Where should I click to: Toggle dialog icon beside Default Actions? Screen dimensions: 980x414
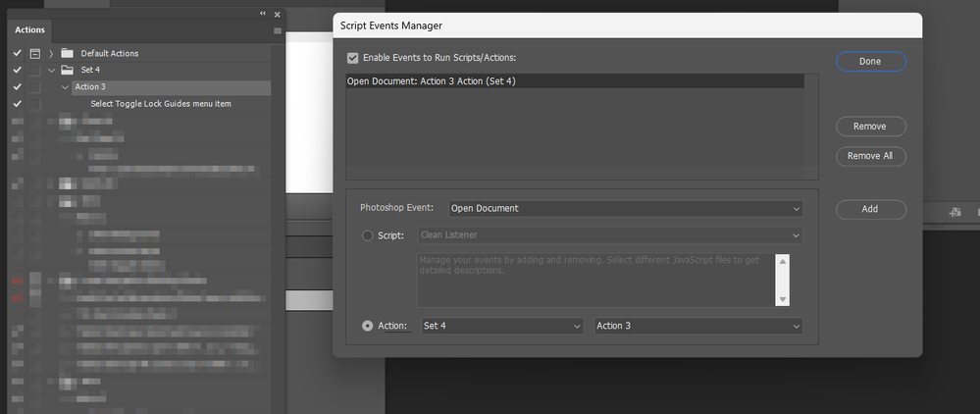point(35,53)
